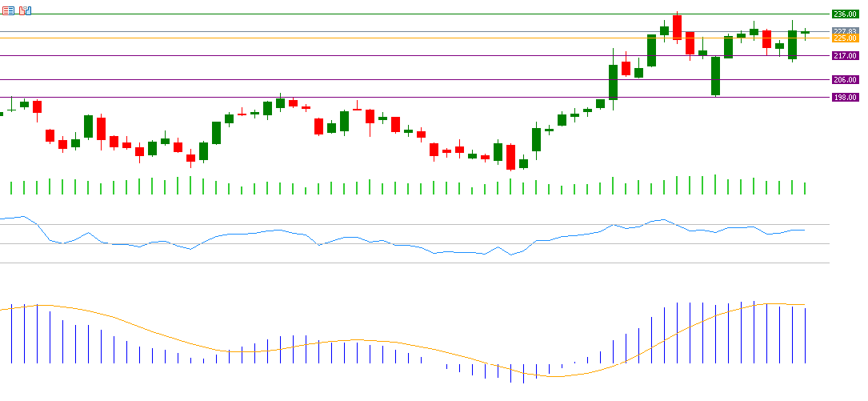Click the rightmost blue histogram bar

click(x=805, y=335)
